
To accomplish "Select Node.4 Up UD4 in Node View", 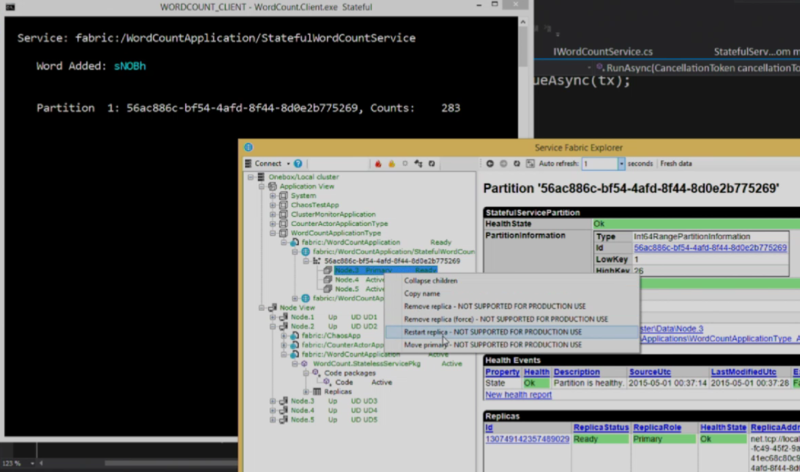I will tap(334, 410).
